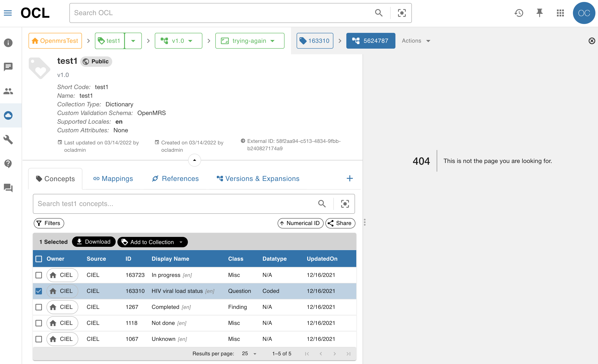Screen dimensions: 598x364
Task: Click the pin icon in the top toolbar
Action: [x=539, y=13]
